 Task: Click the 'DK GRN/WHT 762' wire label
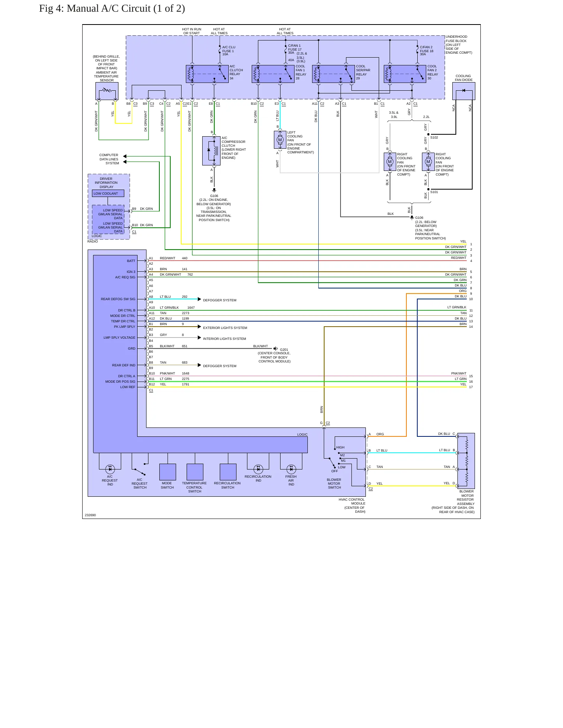click(x=176, y=274)
